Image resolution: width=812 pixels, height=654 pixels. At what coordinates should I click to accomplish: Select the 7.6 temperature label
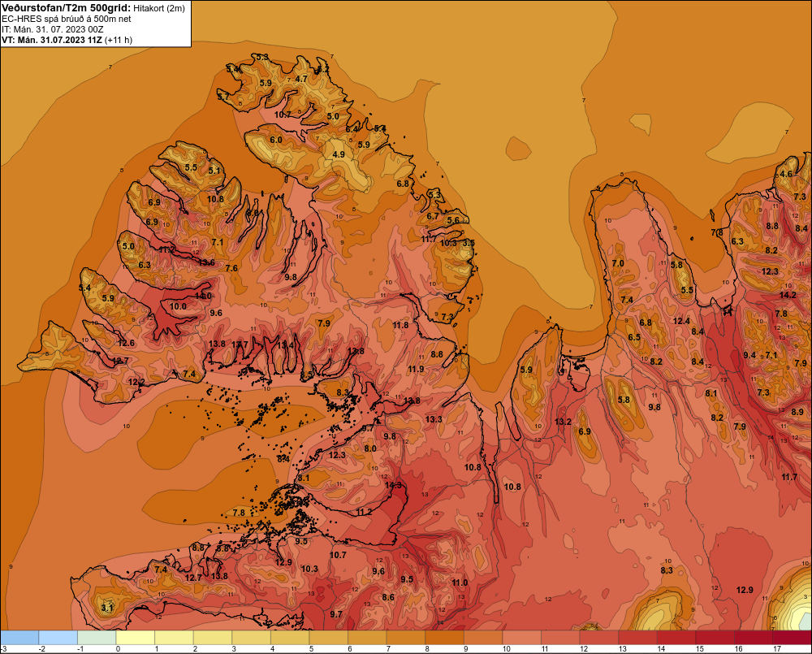[x=231, y=268]
